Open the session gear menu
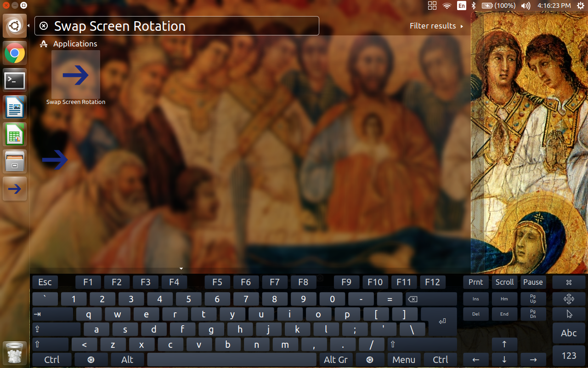588x368 pixels. (x=580, y=6)
